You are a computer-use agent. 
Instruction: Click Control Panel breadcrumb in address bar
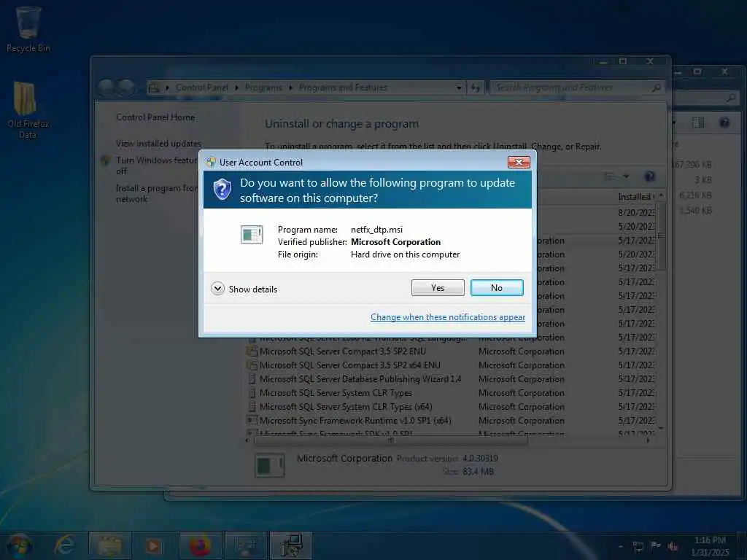(201, 87)
